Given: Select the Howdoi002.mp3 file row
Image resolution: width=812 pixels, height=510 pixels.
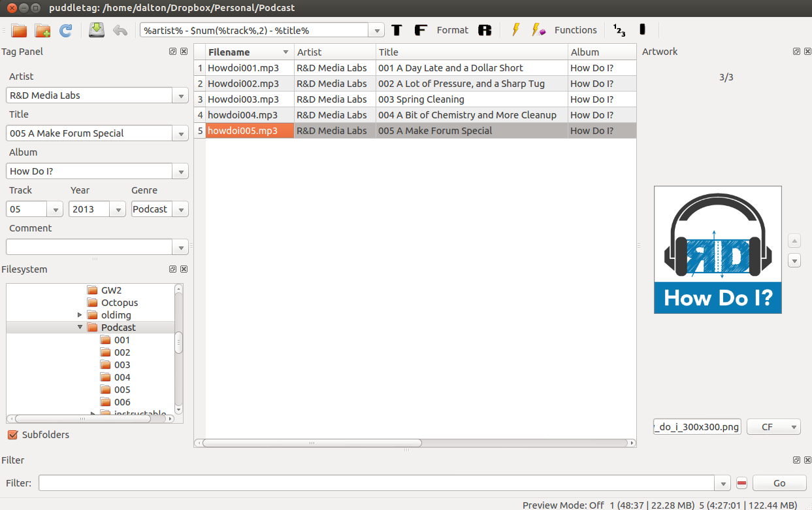Looking at the screenshot, I should (421, 84).
